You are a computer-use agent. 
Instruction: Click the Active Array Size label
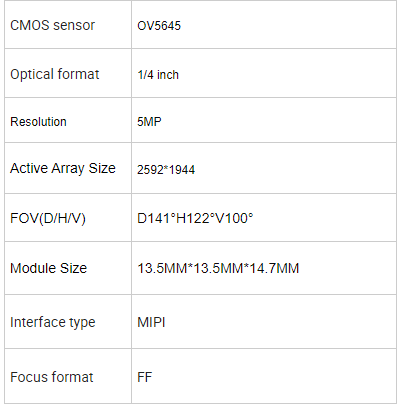point(63,168)
